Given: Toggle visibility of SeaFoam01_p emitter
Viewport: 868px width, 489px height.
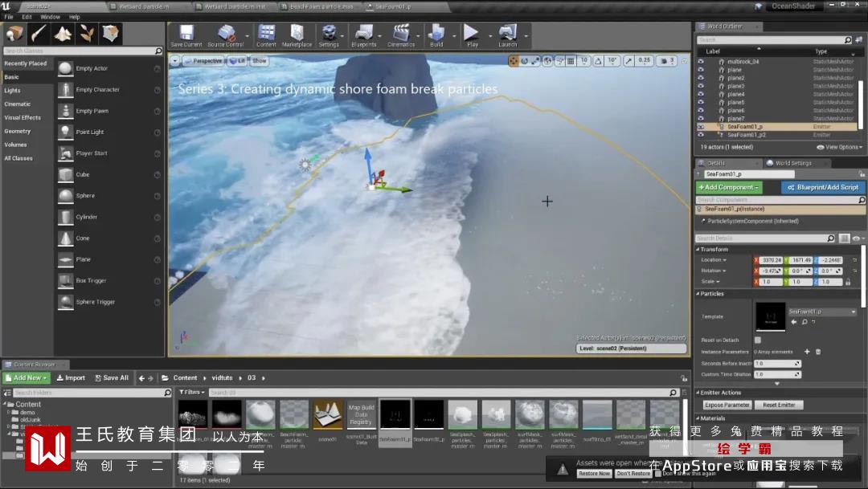Looking at the screenshot, I should click(701, 127).
